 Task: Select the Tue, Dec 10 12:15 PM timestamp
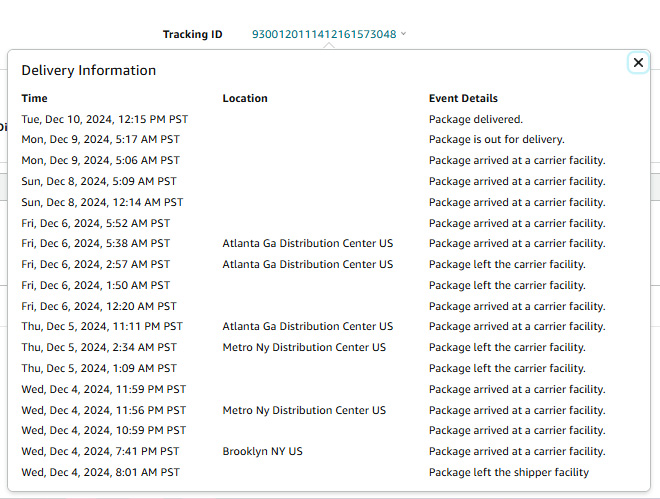click(105, 119)
